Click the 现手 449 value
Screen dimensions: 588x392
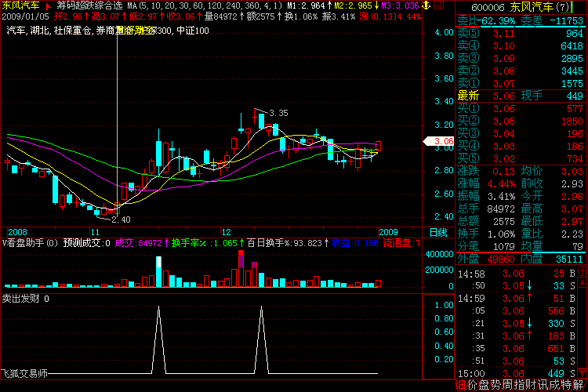coord(575,96)
